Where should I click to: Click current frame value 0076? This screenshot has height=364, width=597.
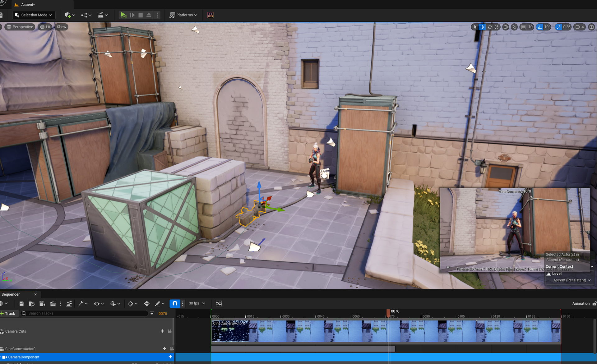[163, 313]
